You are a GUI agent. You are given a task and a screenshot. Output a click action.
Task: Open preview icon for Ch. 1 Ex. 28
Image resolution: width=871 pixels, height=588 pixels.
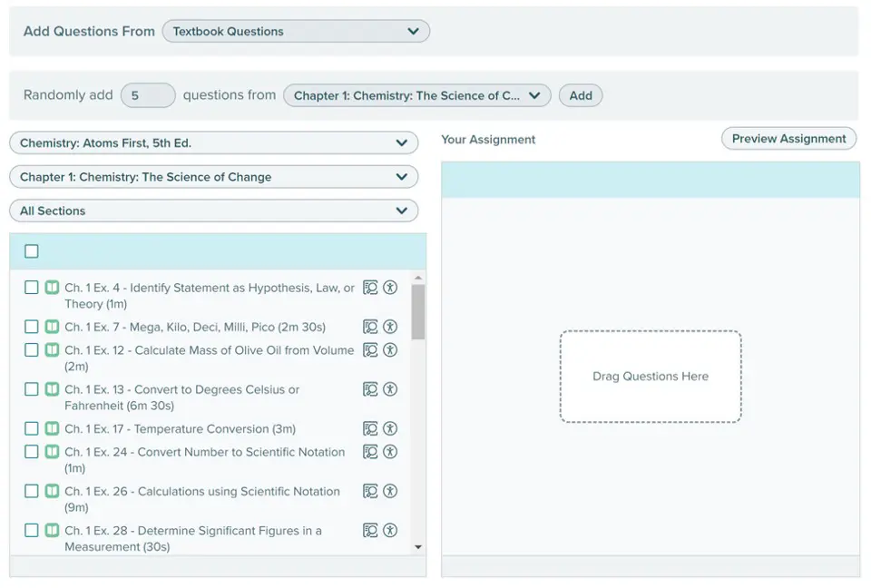click(x=370, y=530)
